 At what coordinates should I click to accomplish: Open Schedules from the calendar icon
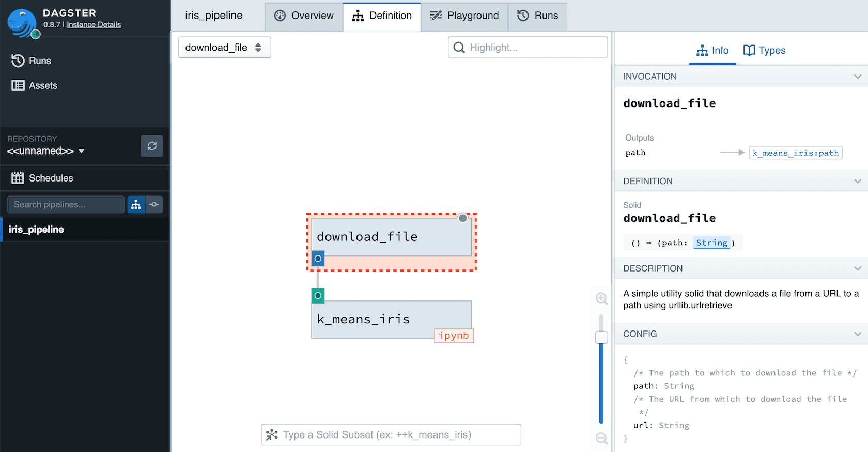coord(18,178)
